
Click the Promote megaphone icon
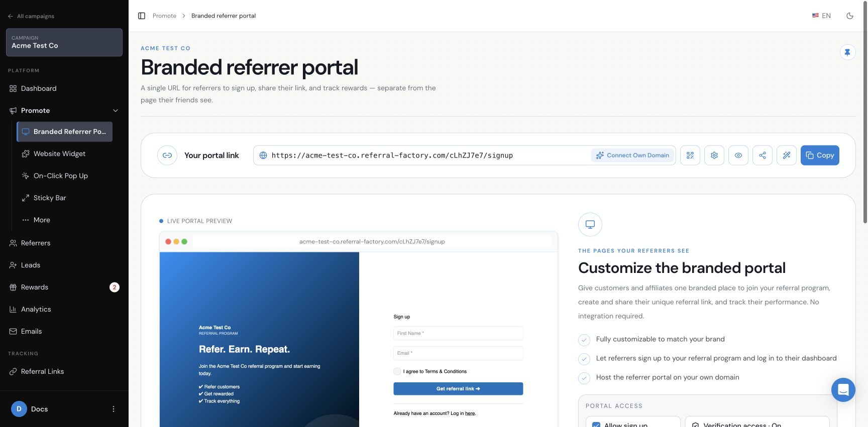coord(13,110)
